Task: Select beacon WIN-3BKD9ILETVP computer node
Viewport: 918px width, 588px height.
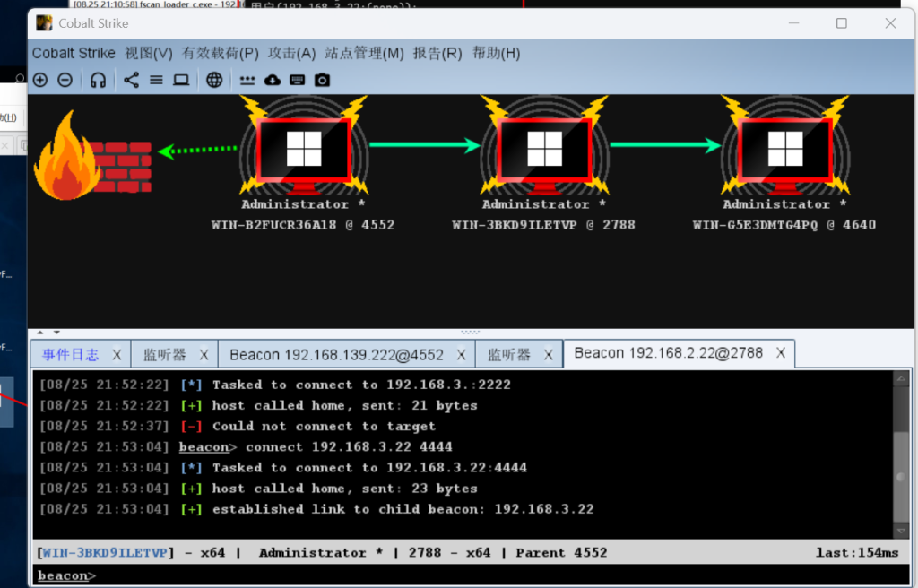Action: pyautogui.click(x=544, y=146)
